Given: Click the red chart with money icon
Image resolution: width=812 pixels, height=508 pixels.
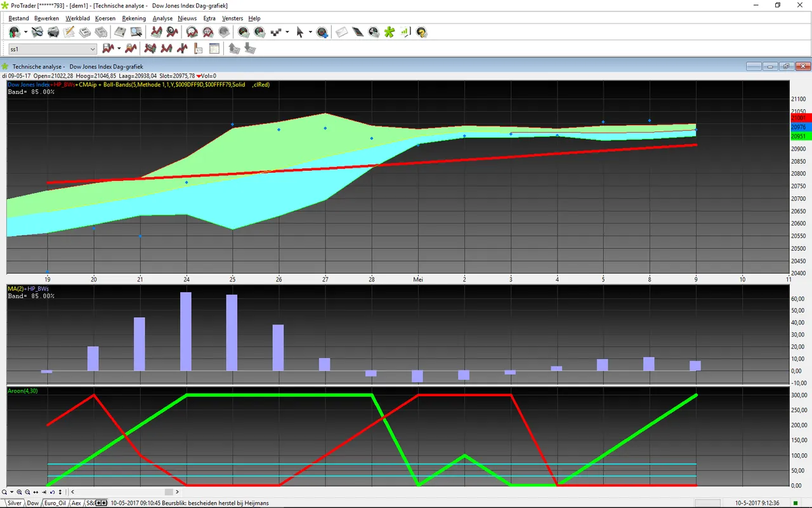Looking at the screenshot, I should [156, 32].
